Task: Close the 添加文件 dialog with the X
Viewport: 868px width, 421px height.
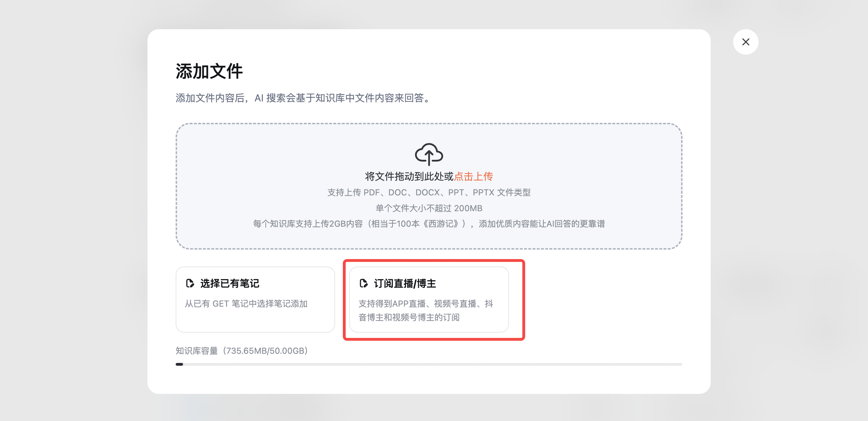Action: coord(746,42)
